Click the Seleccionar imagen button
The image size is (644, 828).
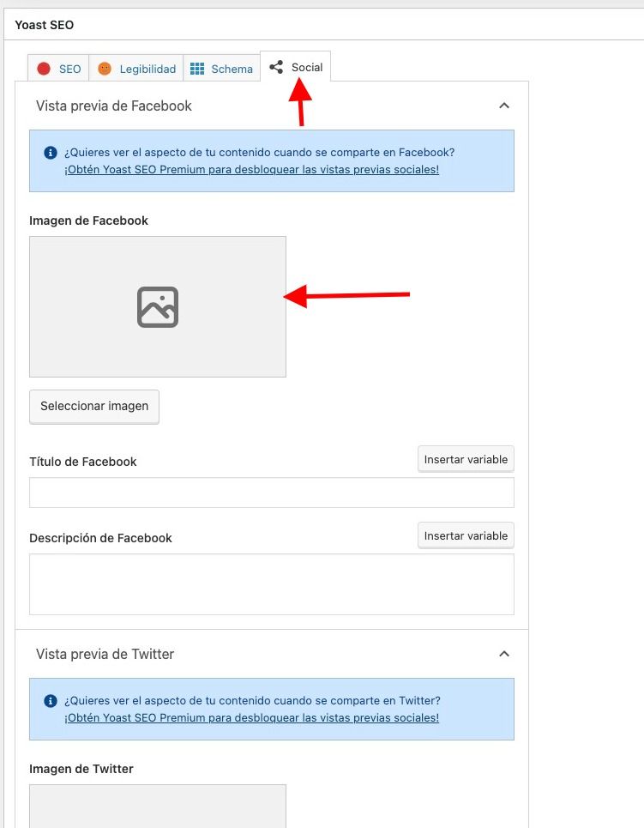coord(94,406)
